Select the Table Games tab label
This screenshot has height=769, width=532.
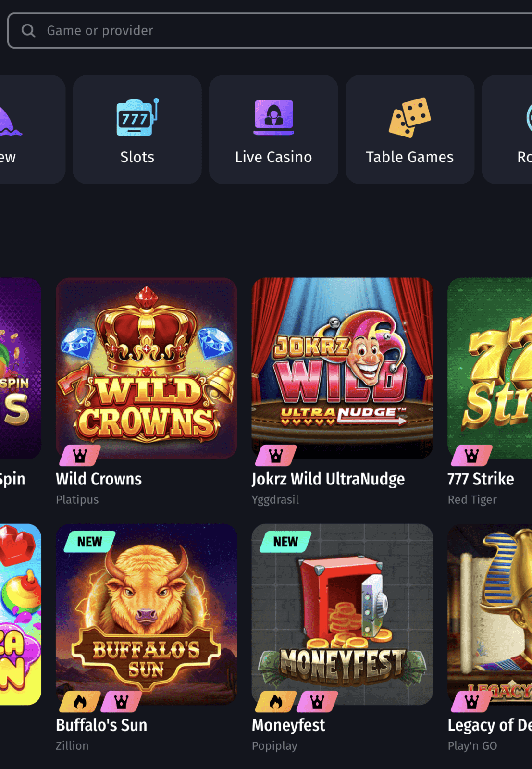[410, 157]
